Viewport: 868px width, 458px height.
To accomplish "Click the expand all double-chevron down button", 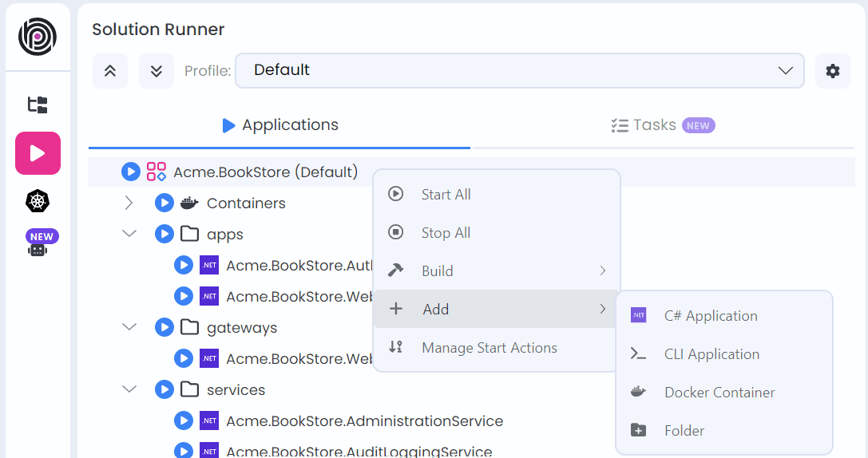I will click(157, 71).
